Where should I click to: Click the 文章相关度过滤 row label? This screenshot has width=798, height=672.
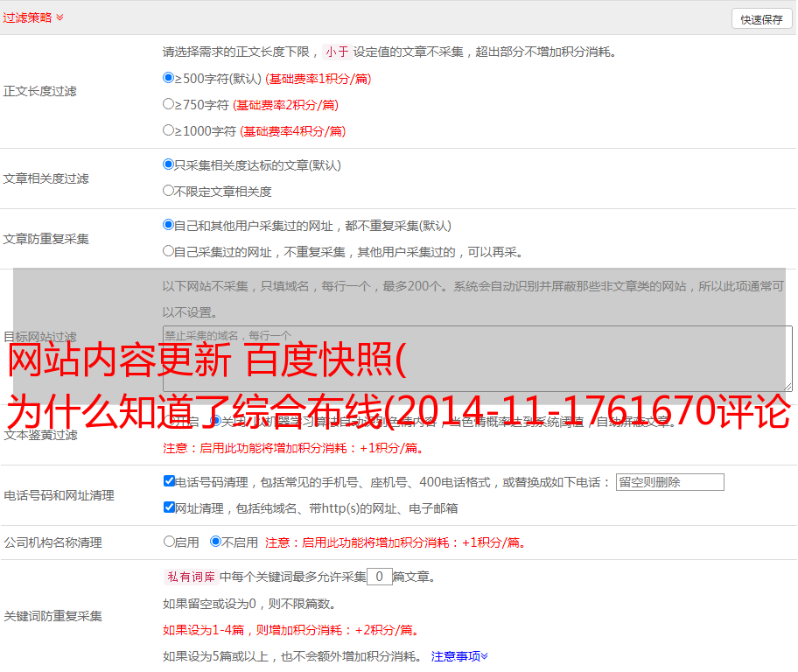[45, 178]
